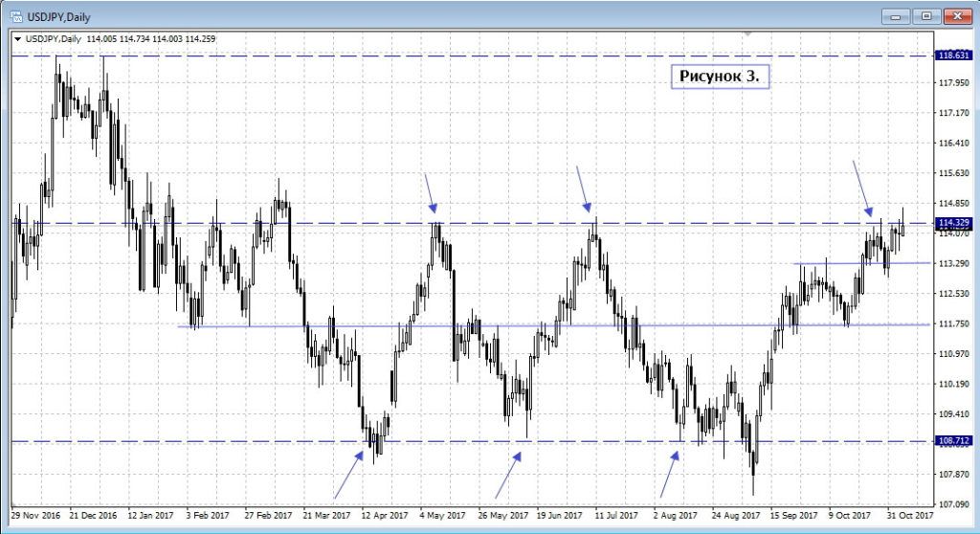
Task: Close the USDJPY,Daily chart window
Action: (x=956, y=15)
